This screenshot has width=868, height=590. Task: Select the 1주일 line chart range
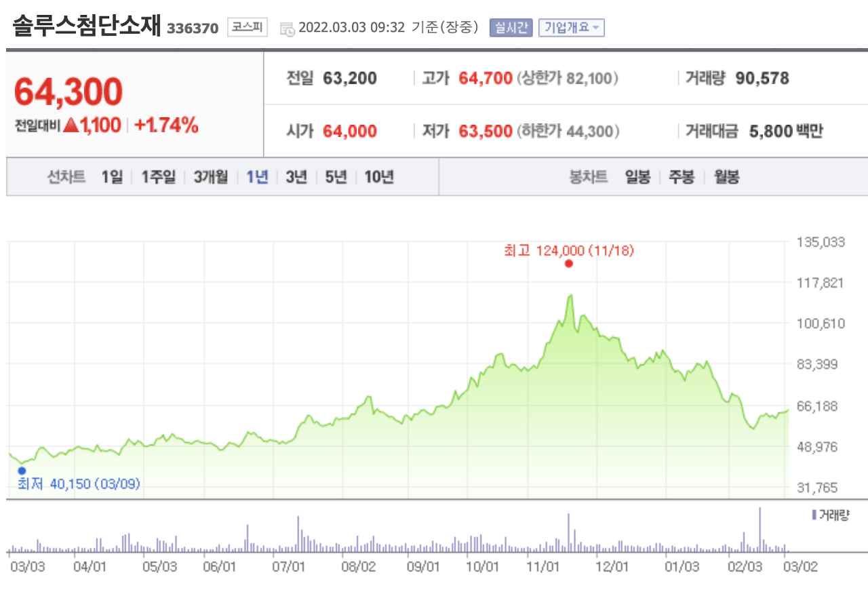(159, 178)
